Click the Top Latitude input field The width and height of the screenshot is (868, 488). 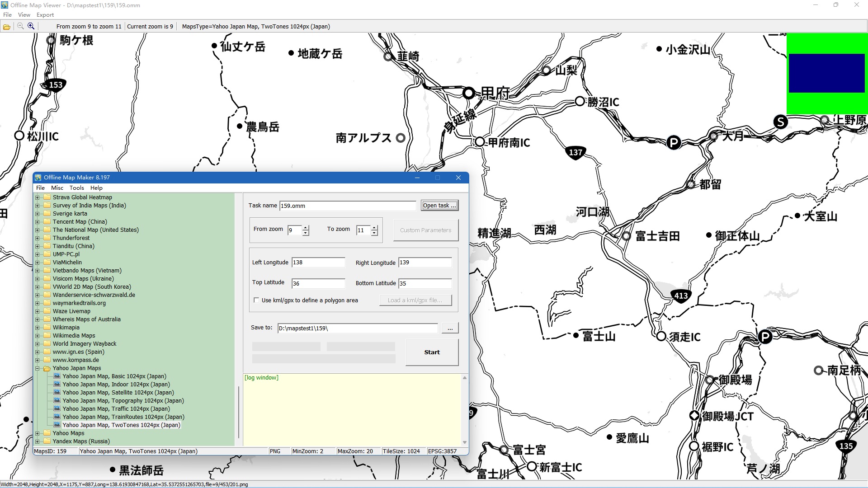point(318,284)
